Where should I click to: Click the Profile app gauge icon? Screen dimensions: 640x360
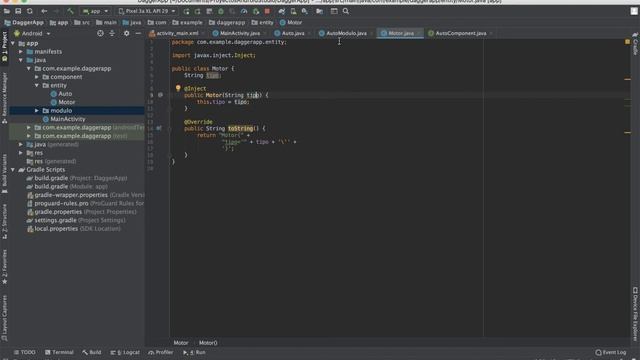244,11
